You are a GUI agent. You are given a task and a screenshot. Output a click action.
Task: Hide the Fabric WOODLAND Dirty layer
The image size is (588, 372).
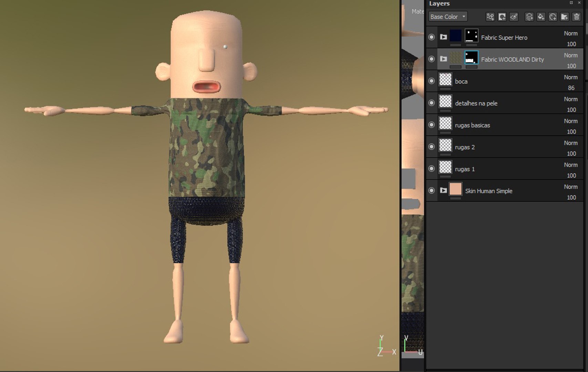431,59
